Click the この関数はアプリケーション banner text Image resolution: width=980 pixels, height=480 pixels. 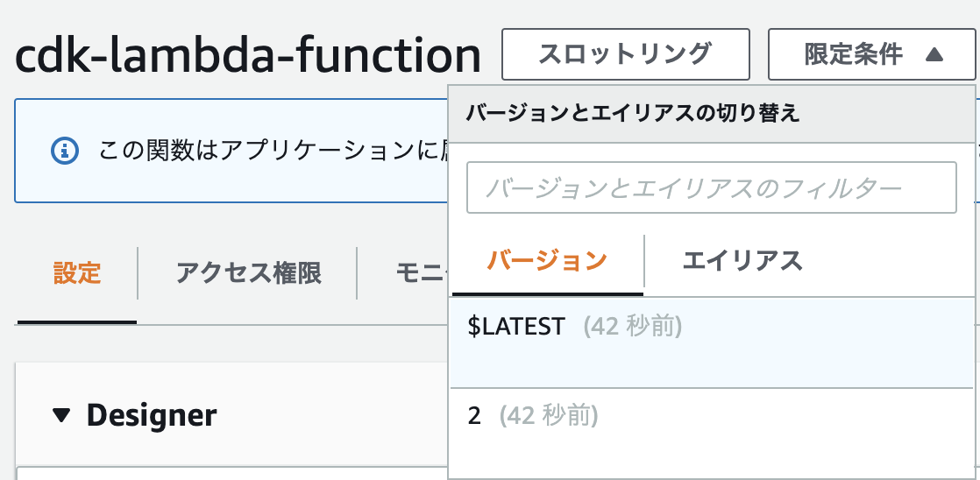tap(273, 151)
